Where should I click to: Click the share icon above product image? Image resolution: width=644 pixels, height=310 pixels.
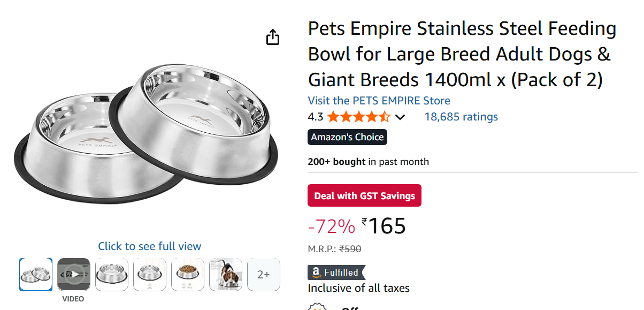tap(273, 37)
